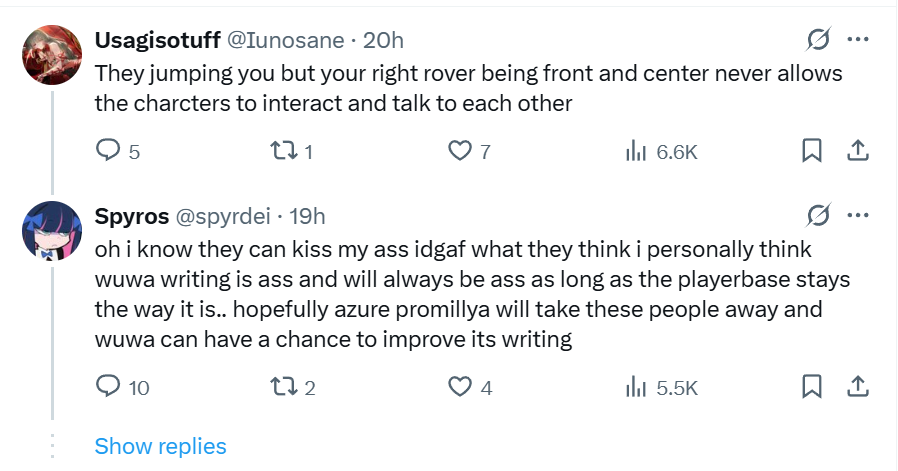Reply to Usagisotuff's tweet

[107, 151]
